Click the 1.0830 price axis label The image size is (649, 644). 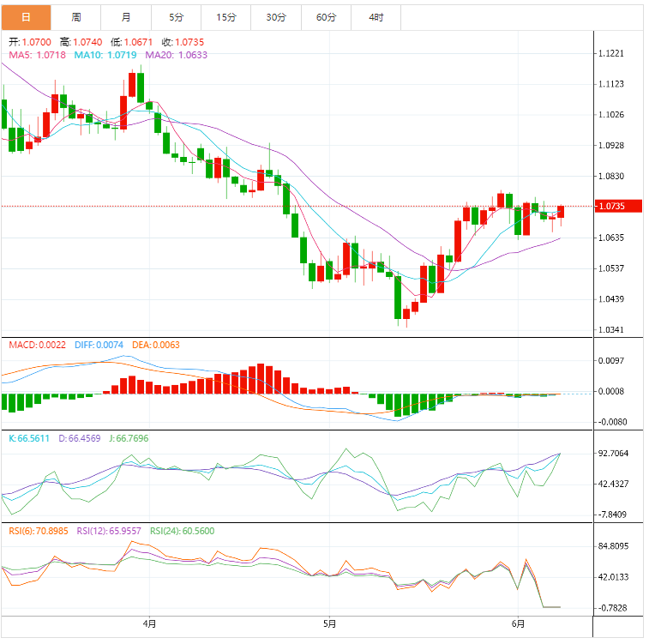pyautogui.click(x=611, y=177)
